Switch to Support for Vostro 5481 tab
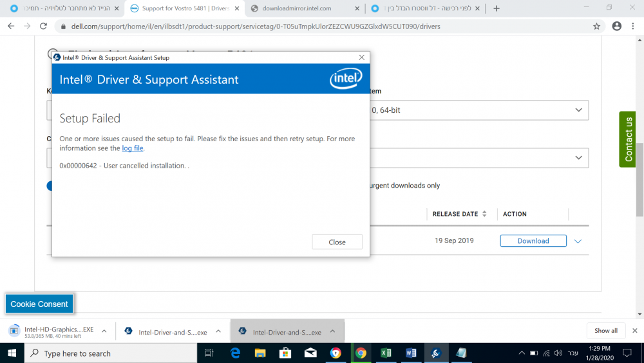 tap(185, 8)
